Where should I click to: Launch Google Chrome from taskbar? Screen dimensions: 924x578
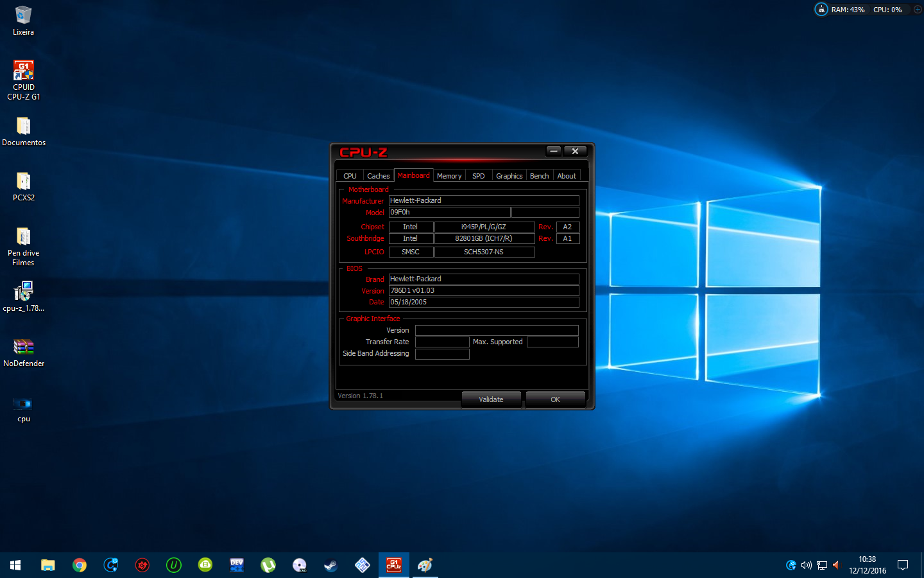point(80,565)
